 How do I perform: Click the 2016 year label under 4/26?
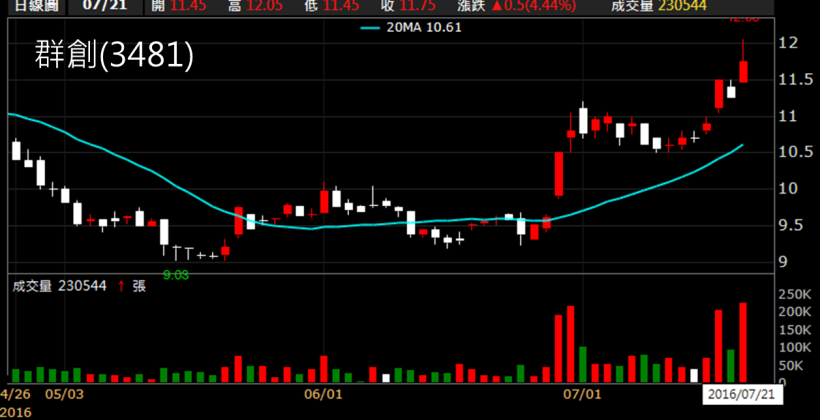click(16, 412)
